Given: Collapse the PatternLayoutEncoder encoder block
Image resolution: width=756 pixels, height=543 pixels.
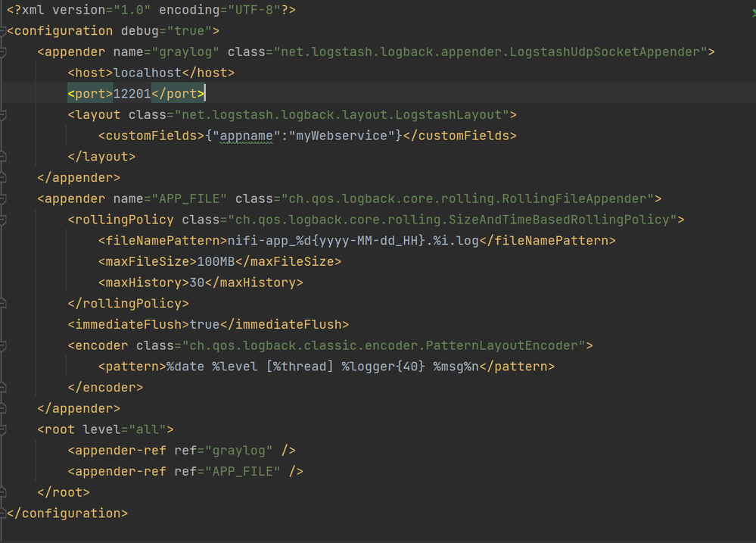Looking at the screenshot, I should click(2, 345).
